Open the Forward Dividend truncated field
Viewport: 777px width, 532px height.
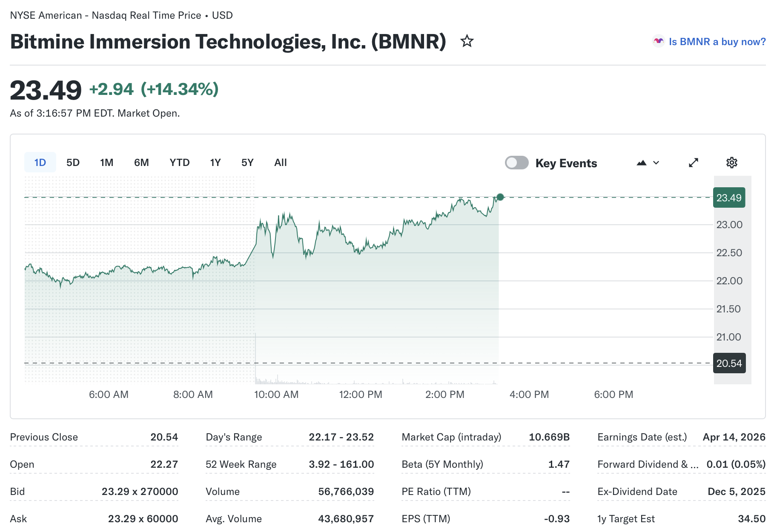pyautogui.click(x=648, y=464)
